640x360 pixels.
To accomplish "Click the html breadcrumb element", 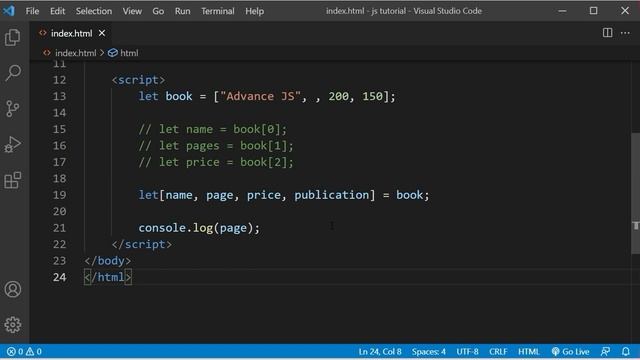I will tap(124, 53).
